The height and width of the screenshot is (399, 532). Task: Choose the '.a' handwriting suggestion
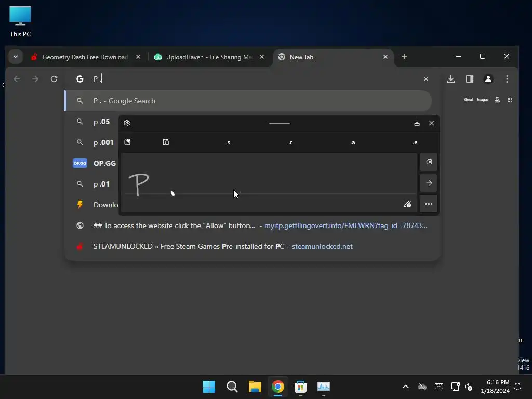click(x=353, y=142)
